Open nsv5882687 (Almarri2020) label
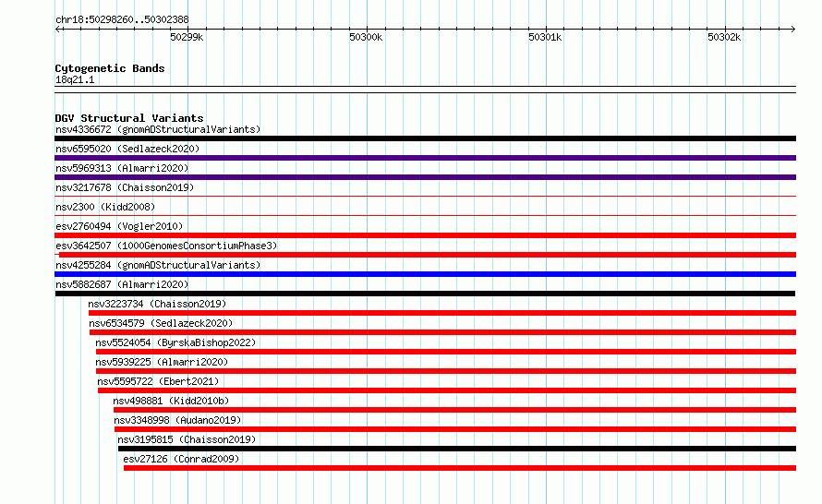The image size is (822, 504). [x=122, y=284]
